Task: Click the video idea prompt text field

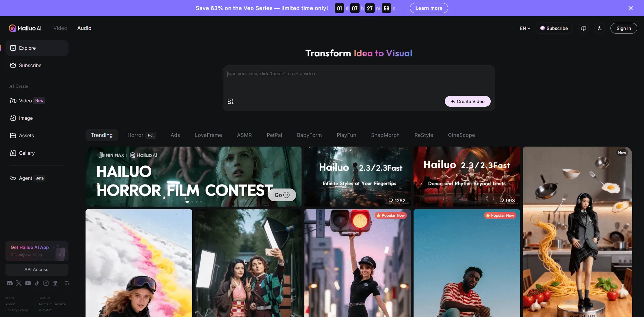Action: pos(358,81)
